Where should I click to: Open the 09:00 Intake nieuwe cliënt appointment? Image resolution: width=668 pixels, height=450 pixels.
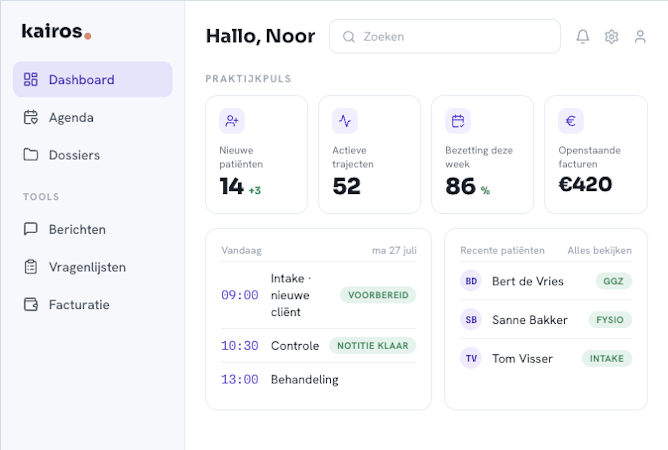tap(319, 295)
